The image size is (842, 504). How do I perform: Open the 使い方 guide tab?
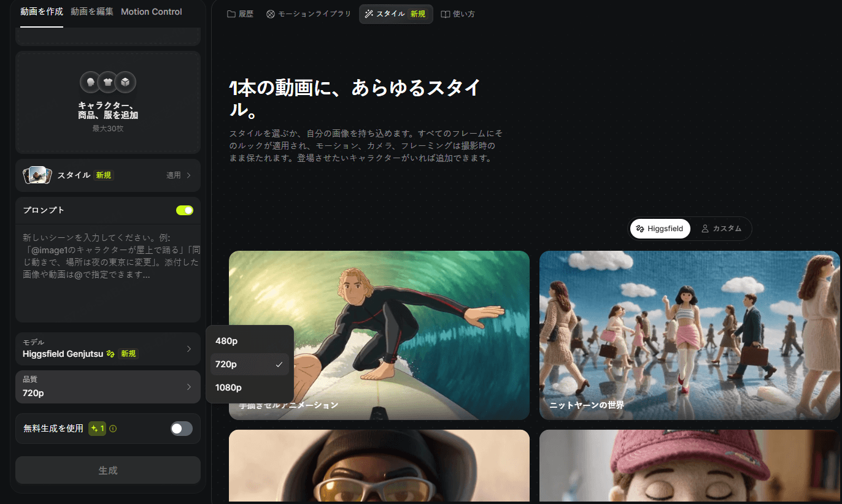[x=458, y=14]
